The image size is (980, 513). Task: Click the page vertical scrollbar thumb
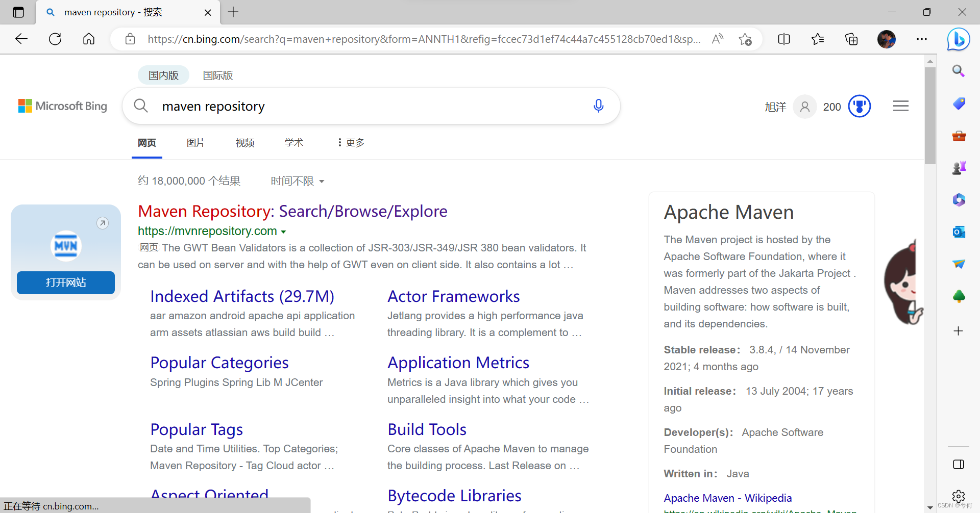tap(930, 115)
